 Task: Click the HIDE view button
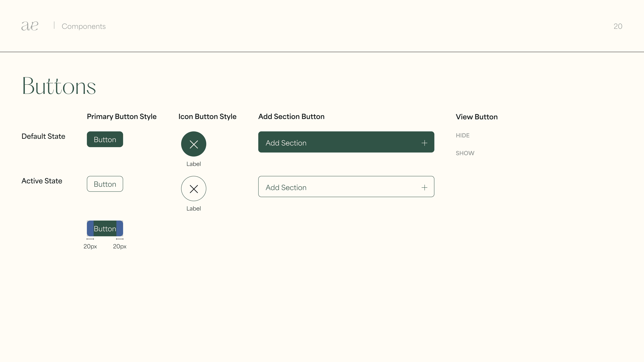coord(463,135)
